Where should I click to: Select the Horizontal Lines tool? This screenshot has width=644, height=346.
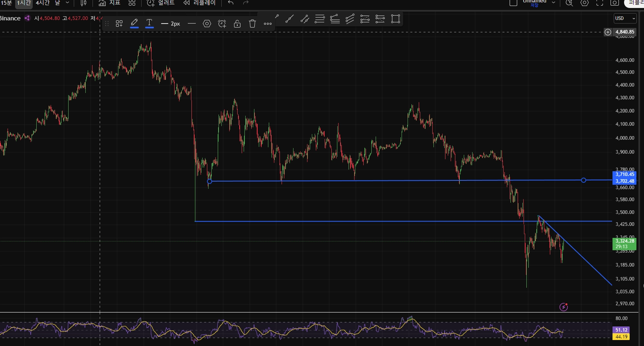pos(320,19)
